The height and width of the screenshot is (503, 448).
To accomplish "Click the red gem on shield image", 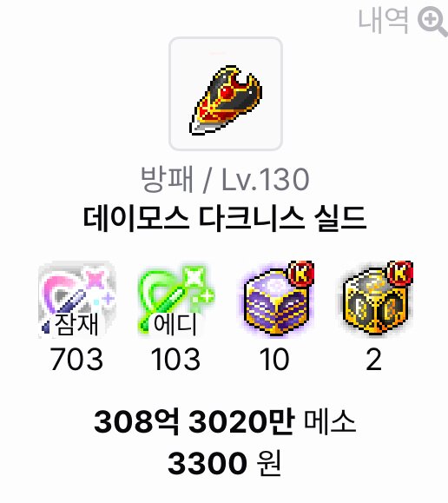I will click(227, 93).
